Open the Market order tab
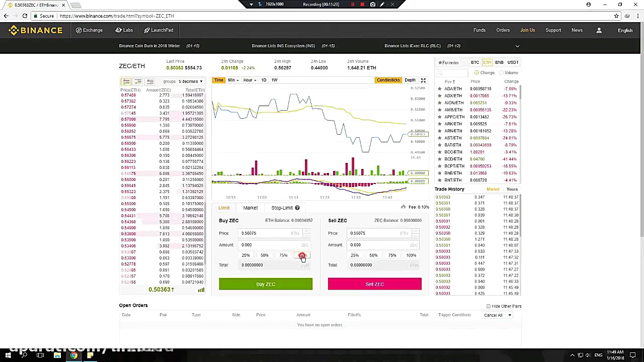The image size is (644, 362). coord(250,208)
